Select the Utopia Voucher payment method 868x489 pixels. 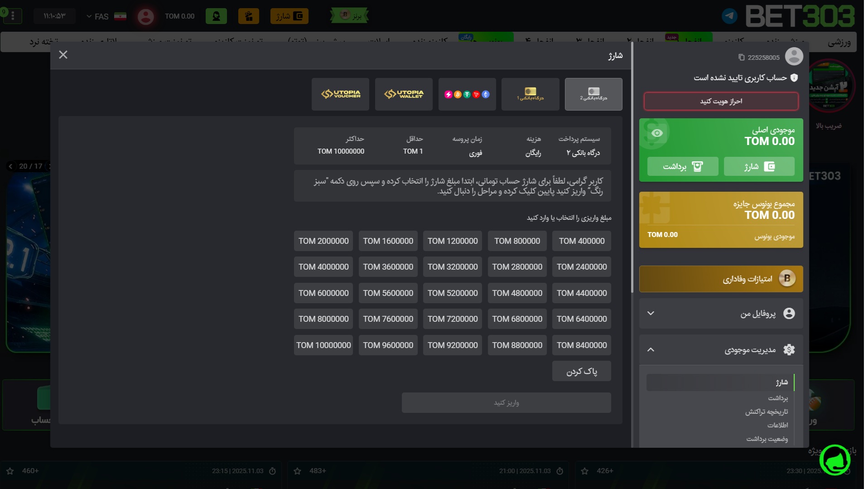(x=340, y=94)
